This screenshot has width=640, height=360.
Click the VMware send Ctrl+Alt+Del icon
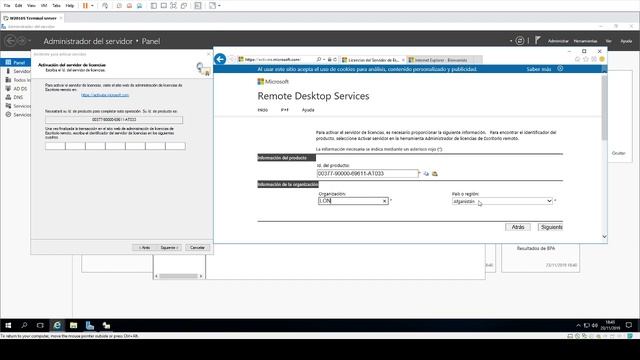[105, 6]
